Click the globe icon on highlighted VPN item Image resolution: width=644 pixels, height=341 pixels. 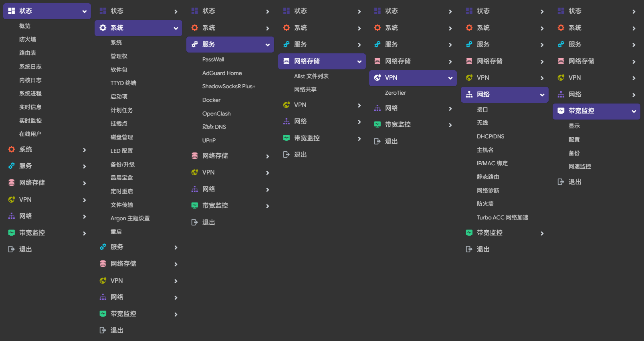pos(378,77)
